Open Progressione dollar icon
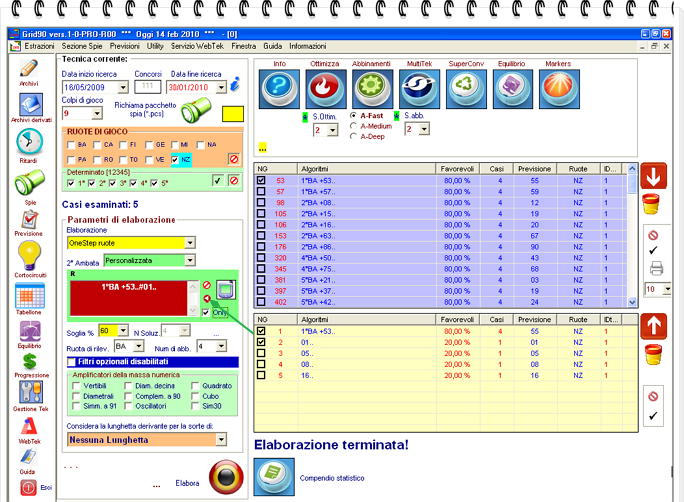The width and height of the screenshot is (684, 502). tap(30, 362)
